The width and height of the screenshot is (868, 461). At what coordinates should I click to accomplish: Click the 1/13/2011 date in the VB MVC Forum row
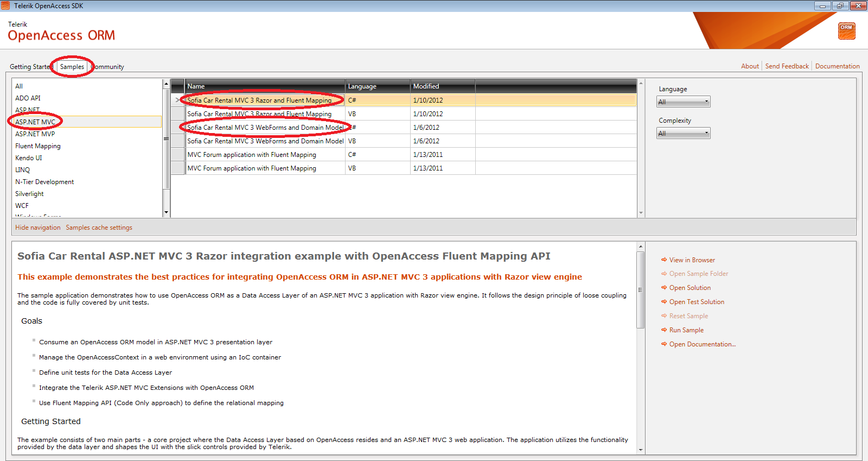click(443, 168)
